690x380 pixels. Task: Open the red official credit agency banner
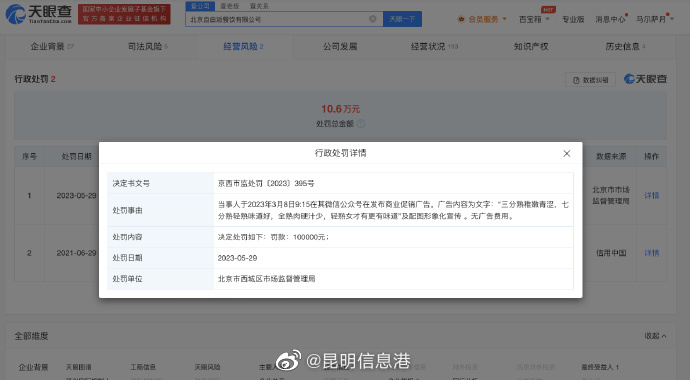[124, 14]
